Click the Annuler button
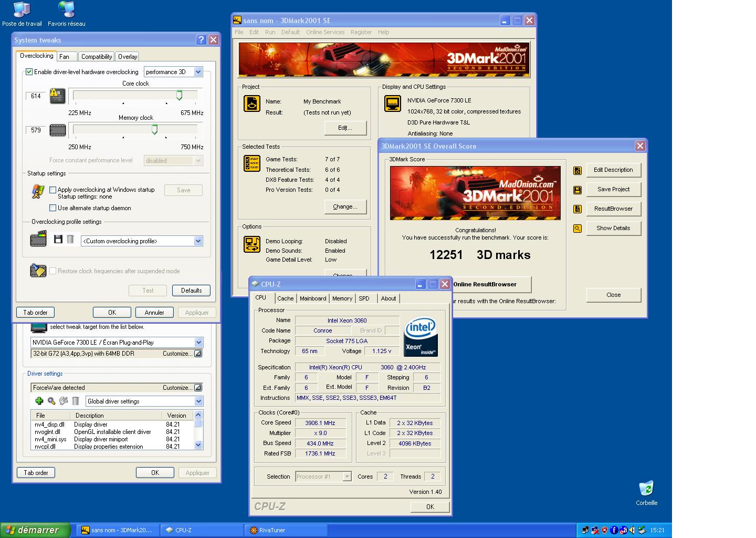 (x=154, y=313)
